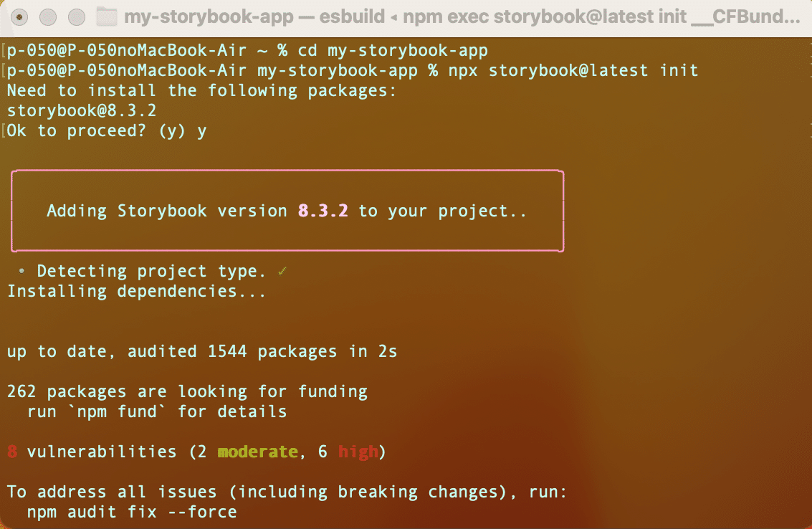Click the audited 1544 packages line
The image size is (812, 529).
pyautogui.click(x=202, y=351)
